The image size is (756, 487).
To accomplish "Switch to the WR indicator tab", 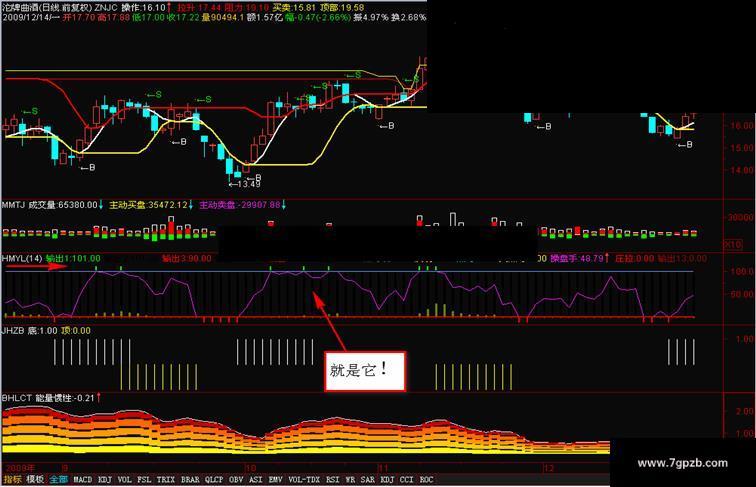I will click(351, 480).
